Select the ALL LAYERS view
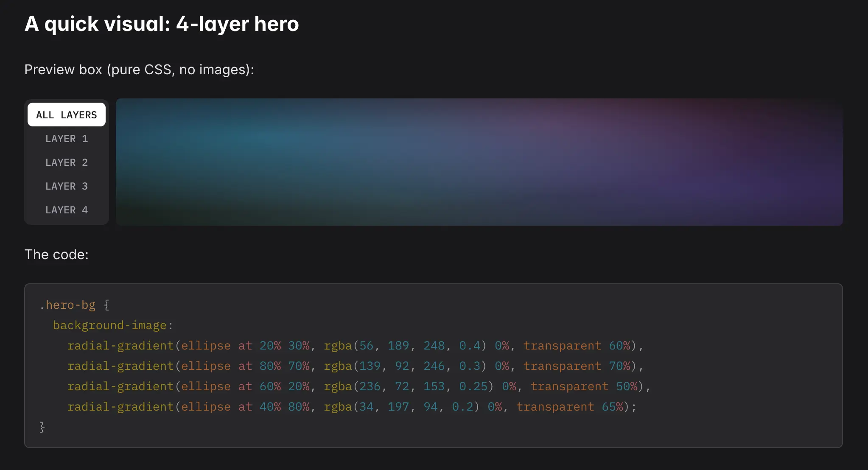Viewport: 868px width, 470px height. (x=66, y=115)
